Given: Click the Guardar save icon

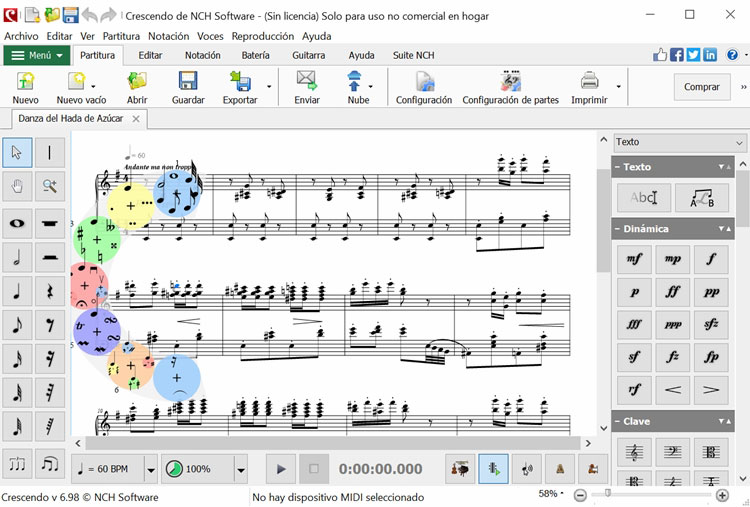Looking at the screenshot, I should coord(188,87).
